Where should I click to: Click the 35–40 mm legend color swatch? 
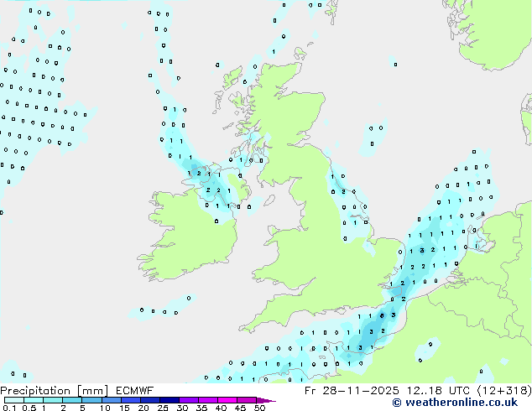[208, 400]
